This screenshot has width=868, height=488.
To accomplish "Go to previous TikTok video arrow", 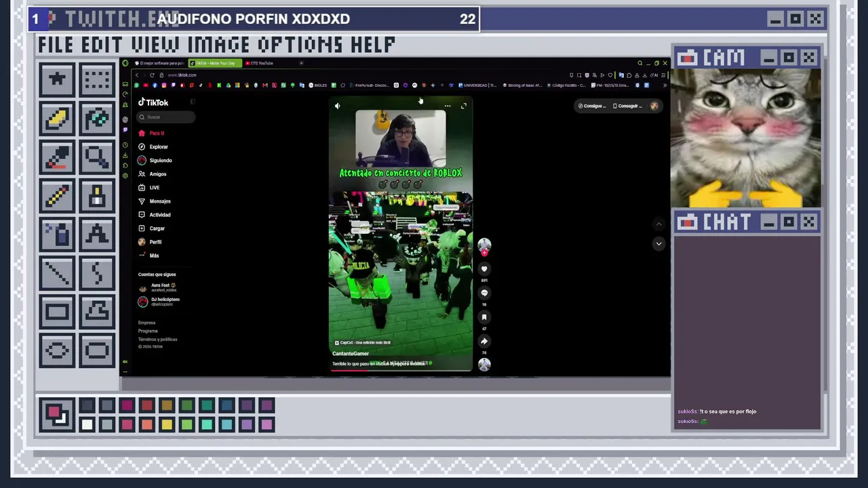I will point(658,224).
